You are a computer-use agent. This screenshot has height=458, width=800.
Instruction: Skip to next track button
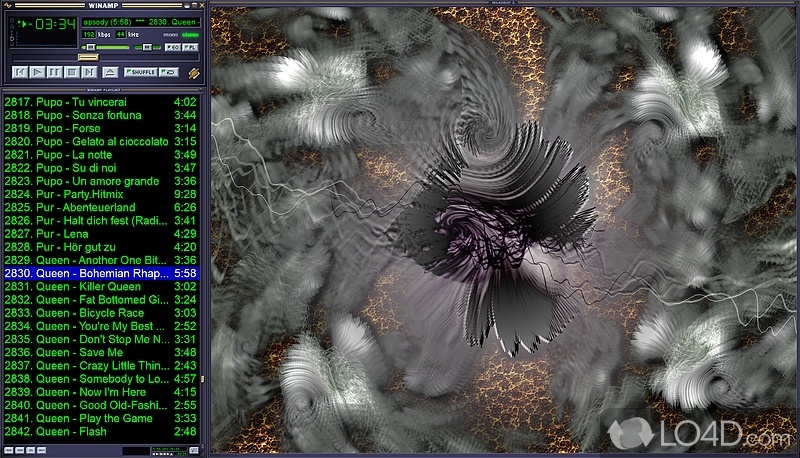(89, 72)
